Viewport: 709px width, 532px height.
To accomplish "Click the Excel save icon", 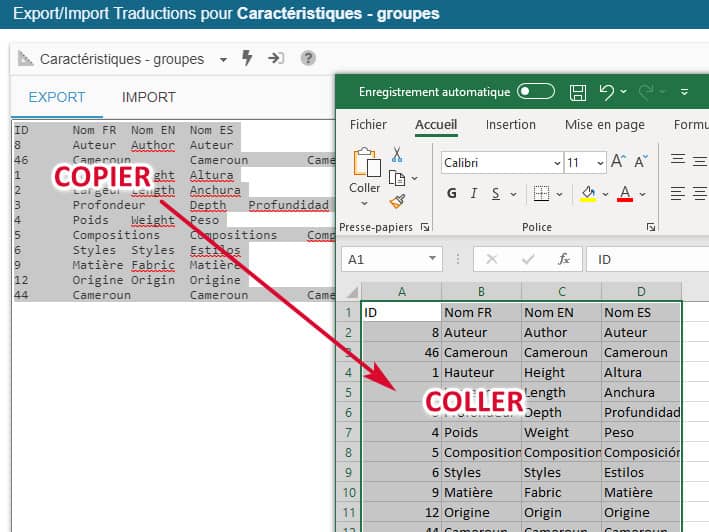I will click(578, 92).
